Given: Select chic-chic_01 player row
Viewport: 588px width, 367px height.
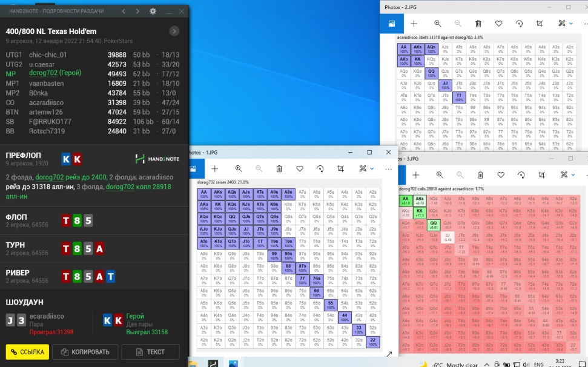Looking at the screenshot, I should (x=93, y=55).
